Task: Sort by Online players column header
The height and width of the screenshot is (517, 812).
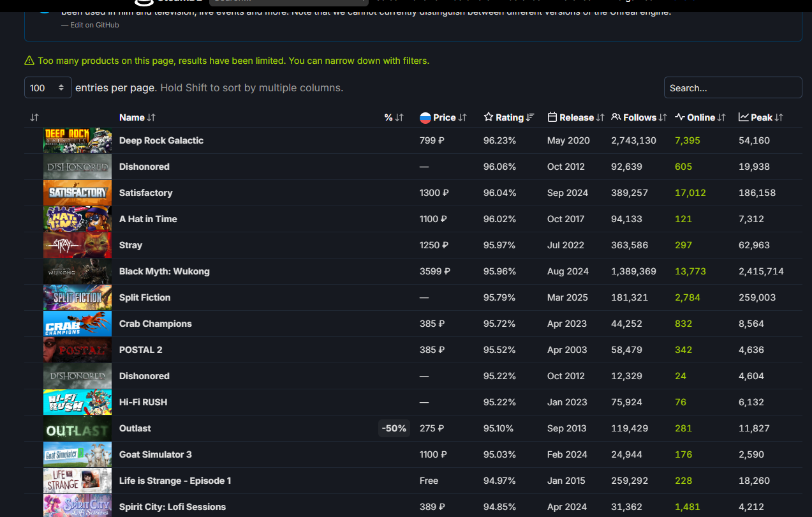Action: pyautogui.click(x=700, y=117)
